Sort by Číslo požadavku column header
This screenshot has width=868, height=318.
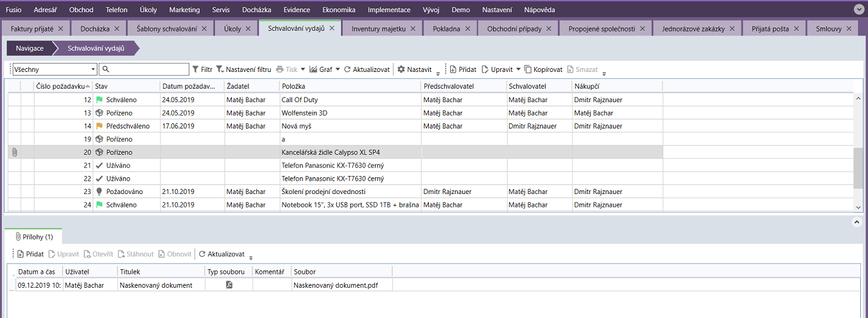(x=60, y=86)
